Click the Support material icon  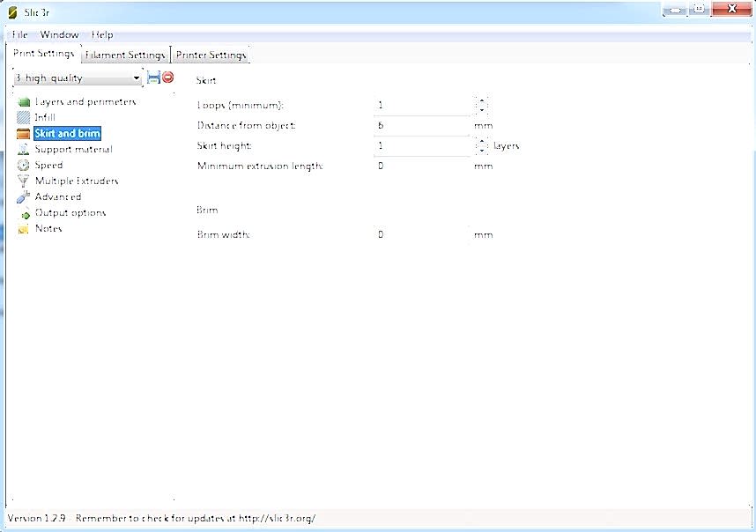24,150
